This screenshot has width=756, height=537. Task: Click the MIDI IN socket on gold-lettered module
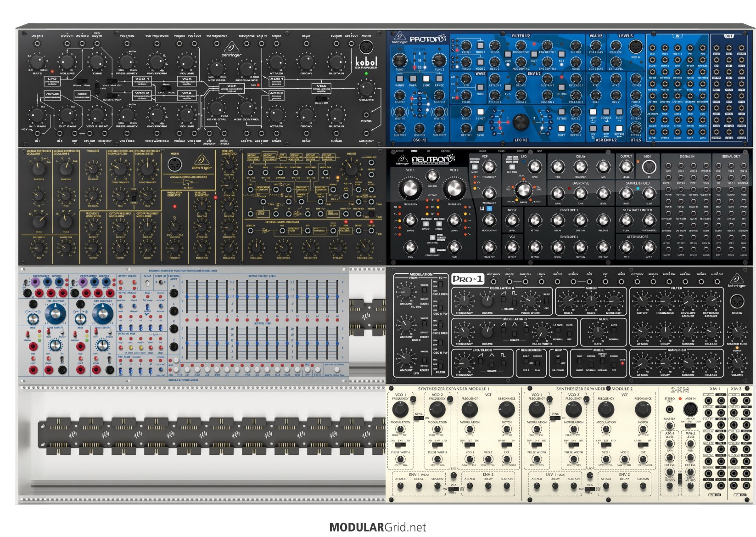point(175,164)
